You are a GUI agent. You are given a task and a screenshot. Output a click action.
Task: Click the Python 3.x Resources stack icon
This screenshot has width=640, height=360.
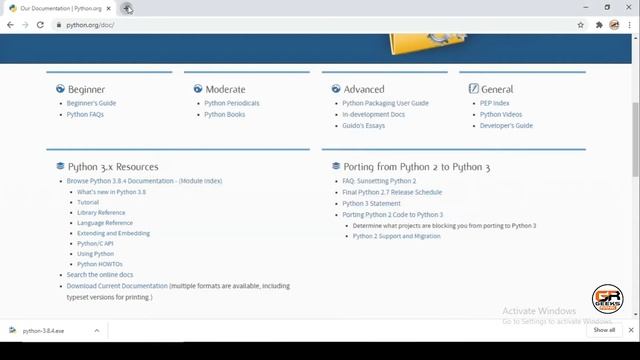tap(60, 166)
